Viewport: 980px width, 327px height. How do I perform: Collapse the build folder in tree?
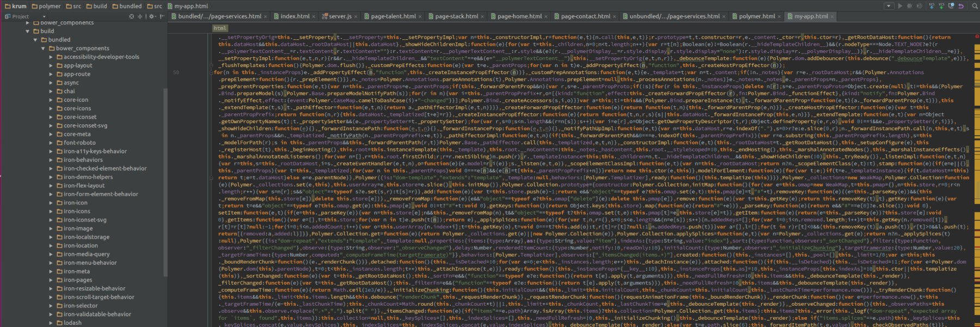click(x=28, y=31)
